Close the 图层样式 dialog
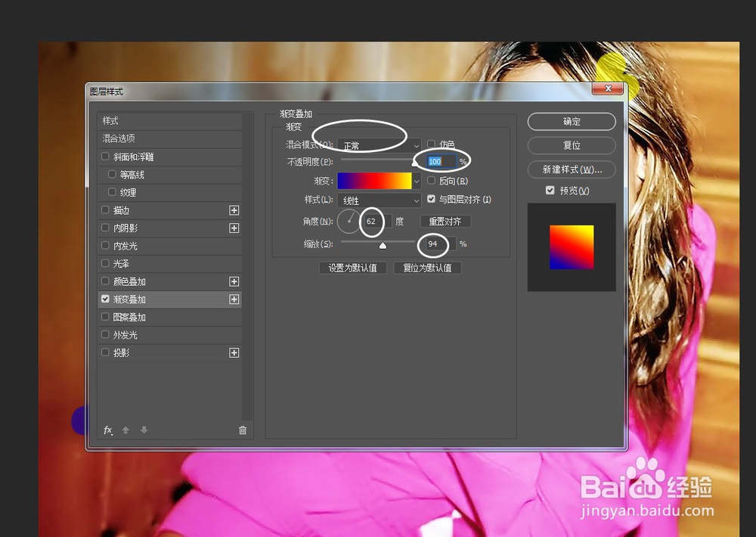756x537 pixels. [x=608, y=88]
